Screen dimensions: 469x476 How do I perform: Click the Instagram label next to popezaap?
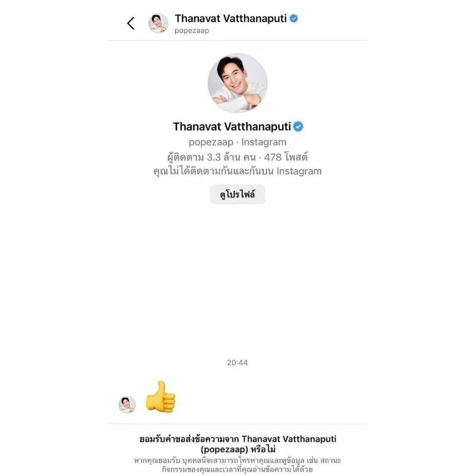click(263, 142)
